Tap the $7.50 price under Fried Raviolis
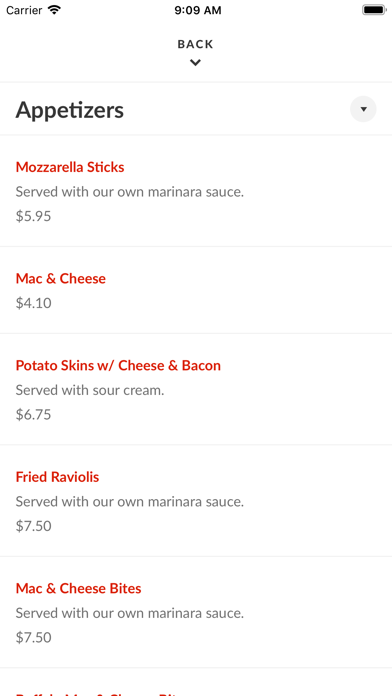This screenshot has width=392, height=696. [34, 526]
